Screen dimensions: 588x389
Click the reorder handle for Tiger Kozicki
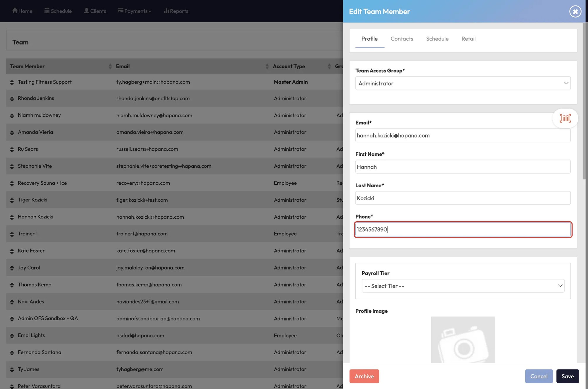coord(12,201)
